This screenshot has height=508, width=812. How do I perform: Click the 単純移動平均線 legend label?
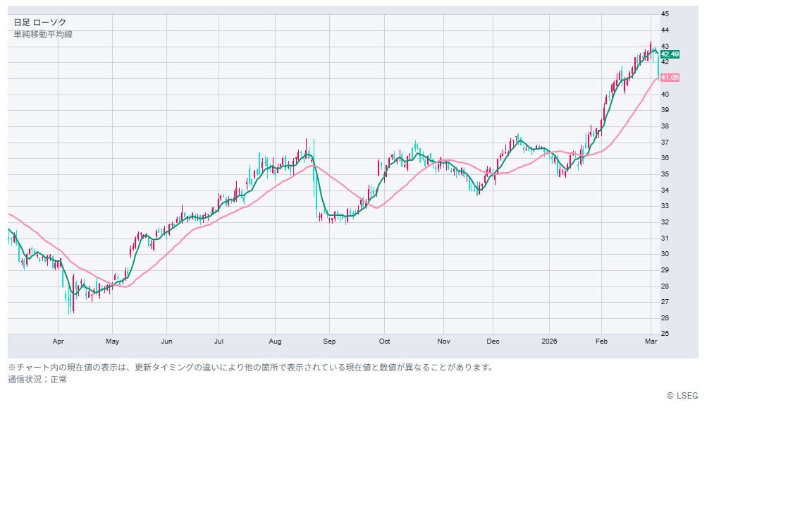pos(43,34)
